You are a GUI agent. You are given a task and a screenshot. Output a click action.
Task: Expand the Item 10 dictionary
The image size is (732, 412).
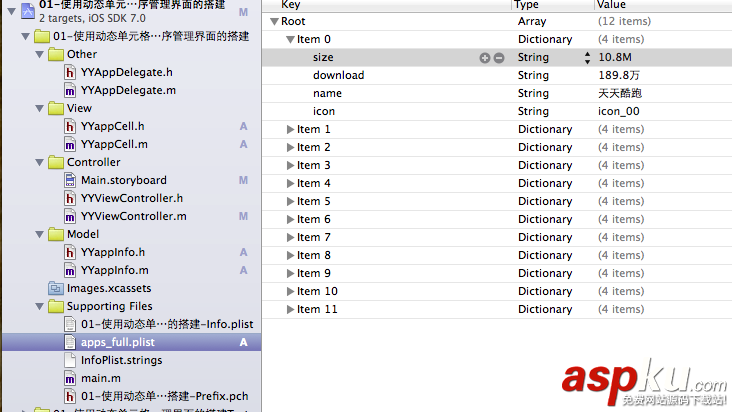[290, 292]
